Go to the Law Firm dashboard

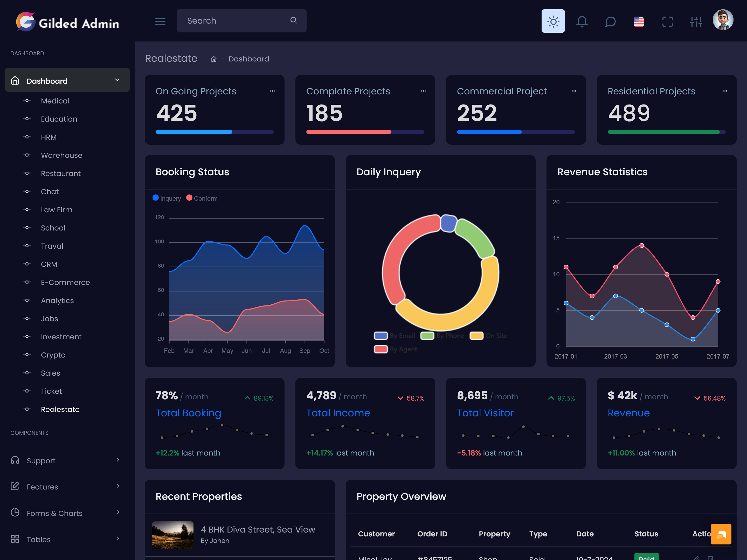(56, 210)
